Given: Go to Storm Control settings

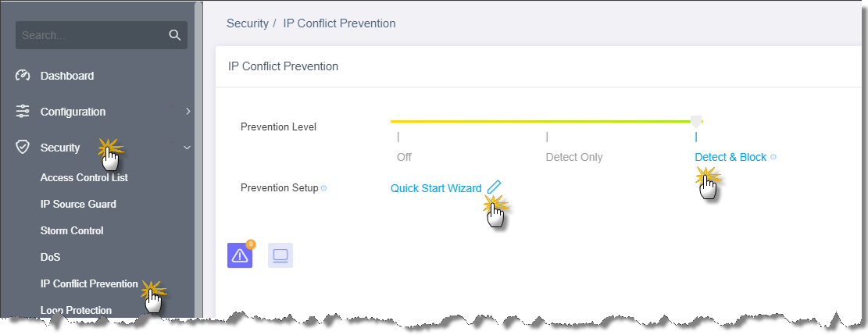Looking at the screenshot, I should 72,231.
